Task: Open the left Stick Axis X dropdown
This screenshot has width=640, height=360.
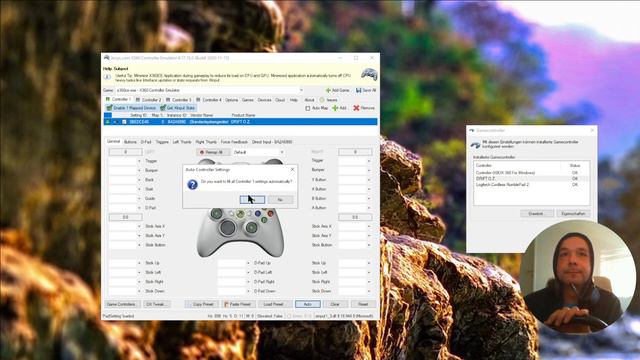Action: coord(139,226)
